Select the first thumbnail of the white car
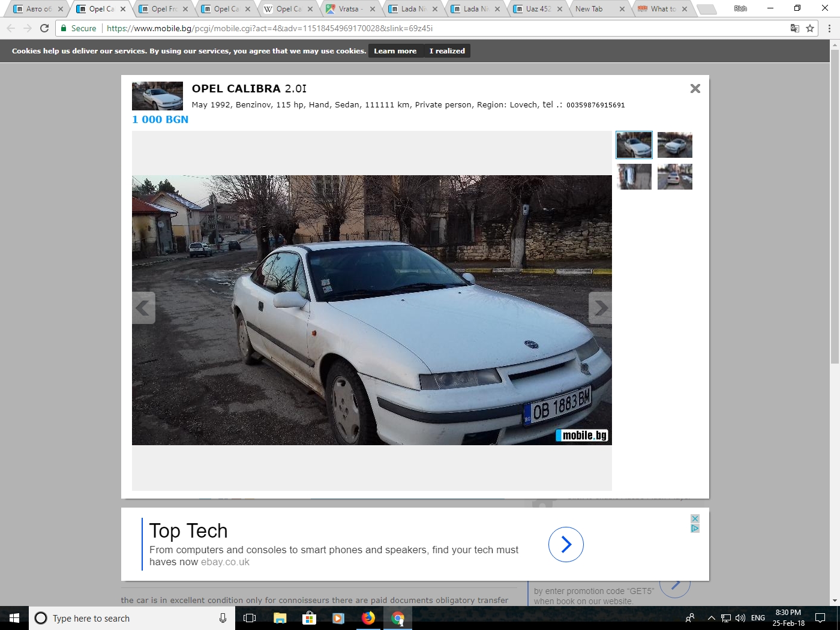 click(634, 145)
